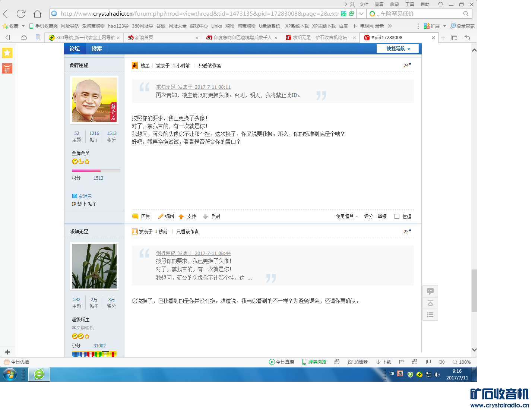
Task: Open 登录管家 login manager button
Action: 462,26
